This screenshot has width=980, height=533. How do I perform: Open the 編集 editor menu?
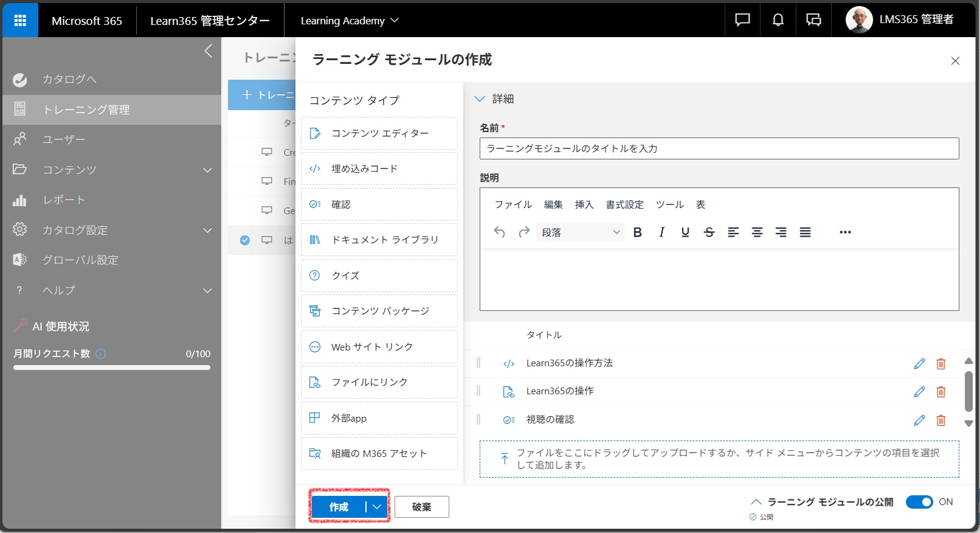553,204
